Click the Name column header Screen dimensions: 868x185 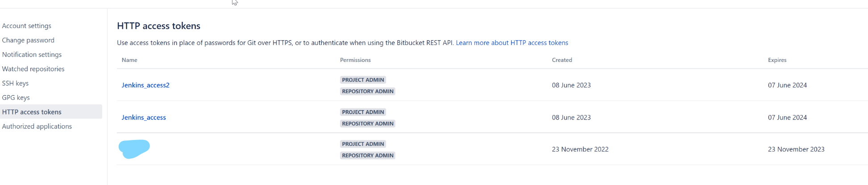(129, 60)
